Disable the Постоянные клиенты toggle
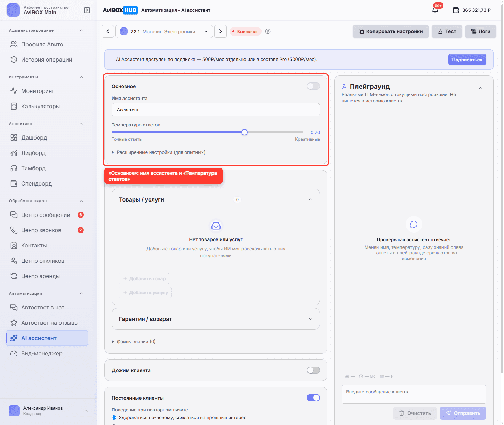Screen dimensions: 504x425 (313, 398)
